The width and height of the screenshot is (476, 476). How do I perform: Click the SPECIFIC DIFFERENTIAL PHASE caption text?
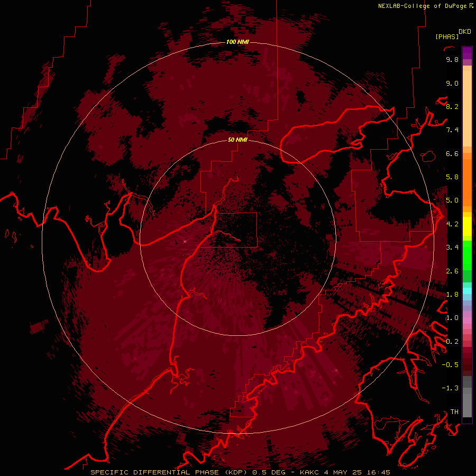click(x=154, y=472)
